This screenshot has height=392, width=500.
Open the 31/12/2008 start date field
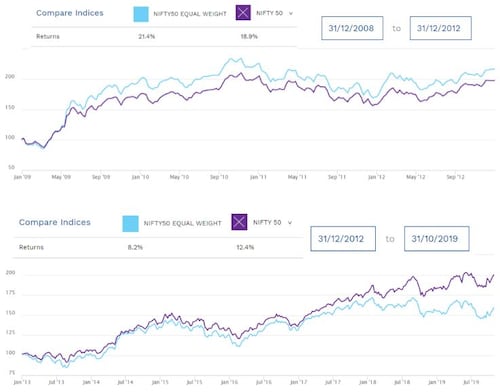[x=352, y=28]
